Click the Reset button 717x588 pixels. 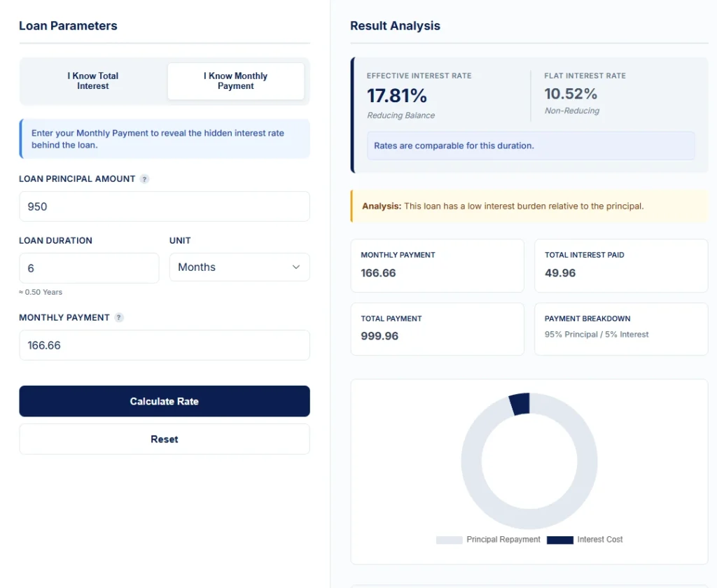[x=164, y=439]
